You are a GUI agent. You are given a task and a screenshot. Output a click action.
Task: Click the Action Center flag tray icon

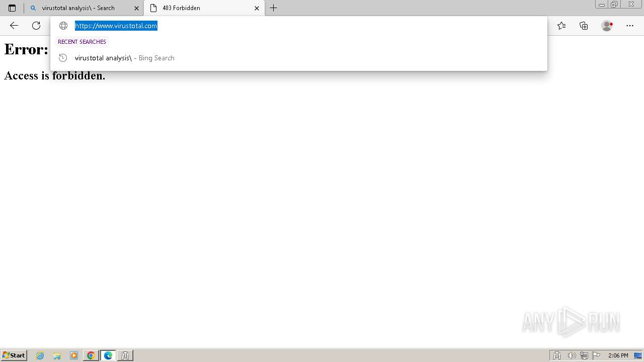coord(596,355)
